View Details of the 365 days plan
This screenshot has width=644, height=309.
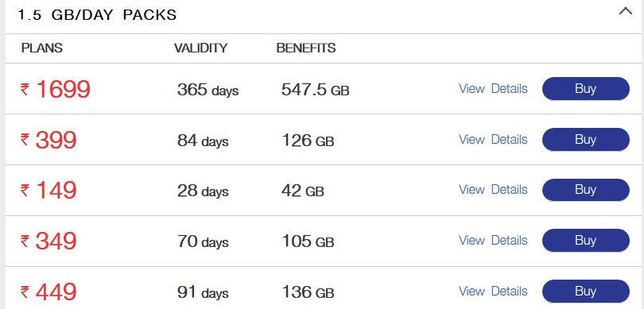click(493, 89)
